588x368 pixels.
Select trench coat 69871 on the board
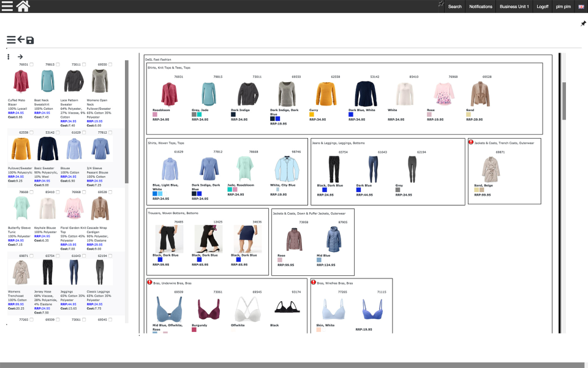(491, 169)
